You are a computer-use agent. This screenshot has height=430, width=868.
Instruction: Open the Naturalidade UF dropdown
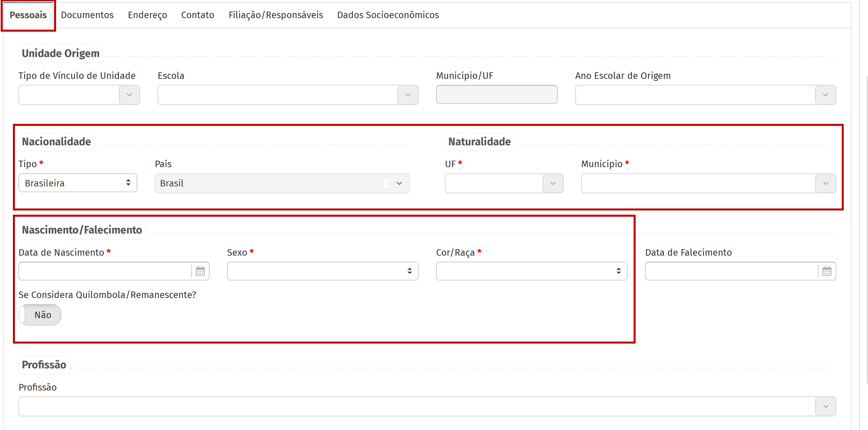coord(553,183)
